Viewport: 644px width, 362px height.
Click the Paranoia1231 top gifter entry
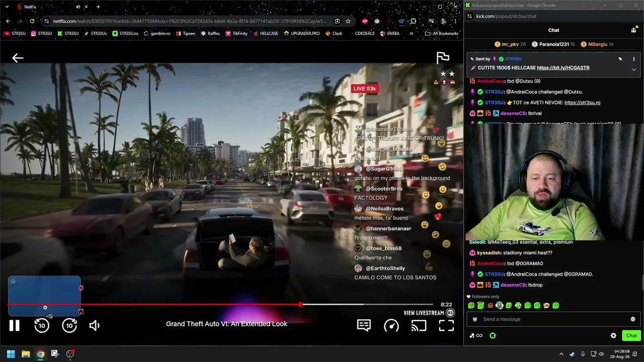click(x=553, y=44)
